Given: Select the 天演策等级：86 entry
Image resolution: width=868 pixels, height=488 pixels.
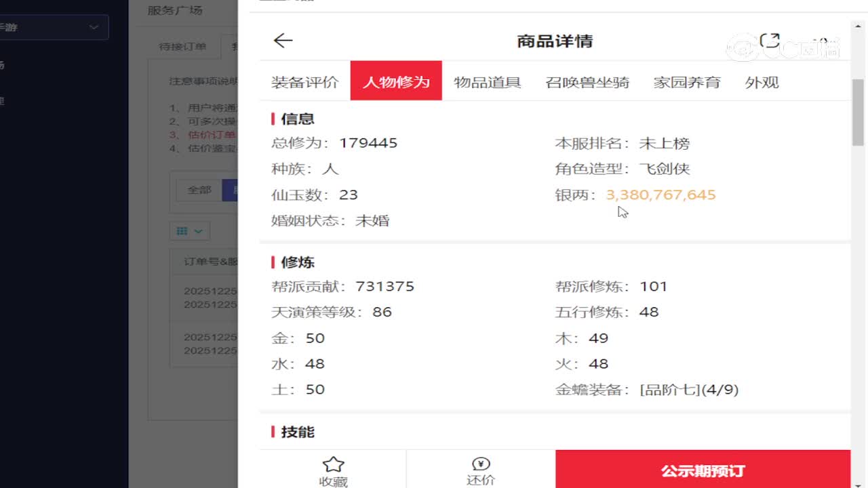Looking at the screenshot, I should (x=332, y=312).
